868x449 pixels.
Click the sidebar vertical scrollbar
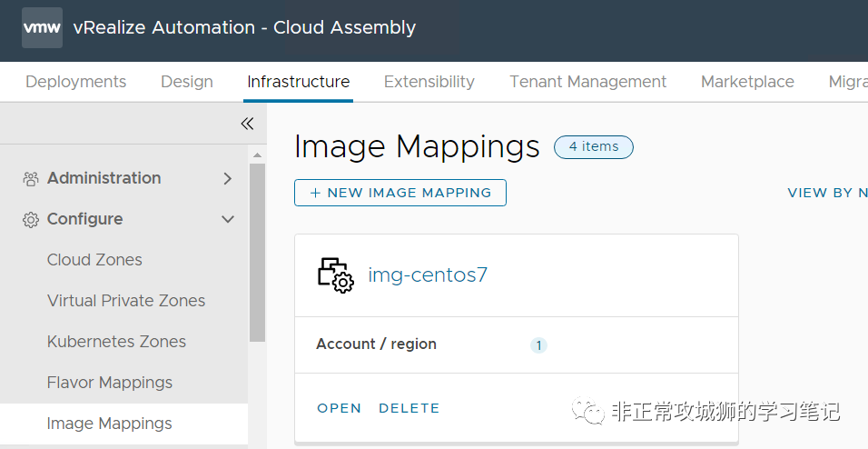click(257, 254)
